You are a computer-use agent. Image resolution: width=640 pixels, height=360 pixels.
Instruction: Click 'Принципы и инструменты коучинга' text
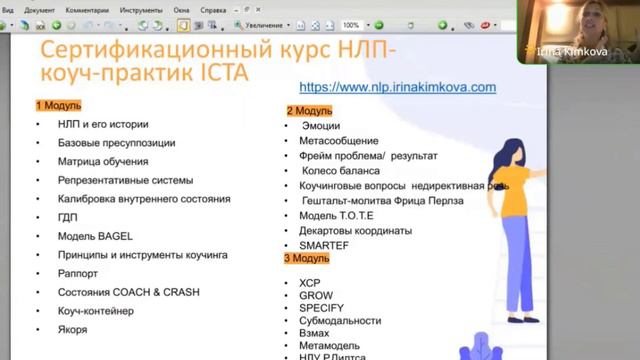pyautogui.click(x=142, y=255)
